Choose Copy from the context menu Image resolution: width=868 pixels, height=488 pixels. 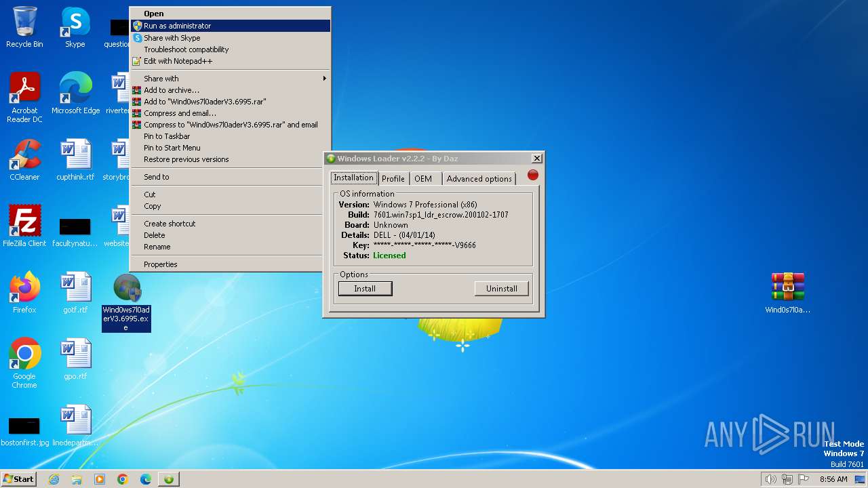231,206
